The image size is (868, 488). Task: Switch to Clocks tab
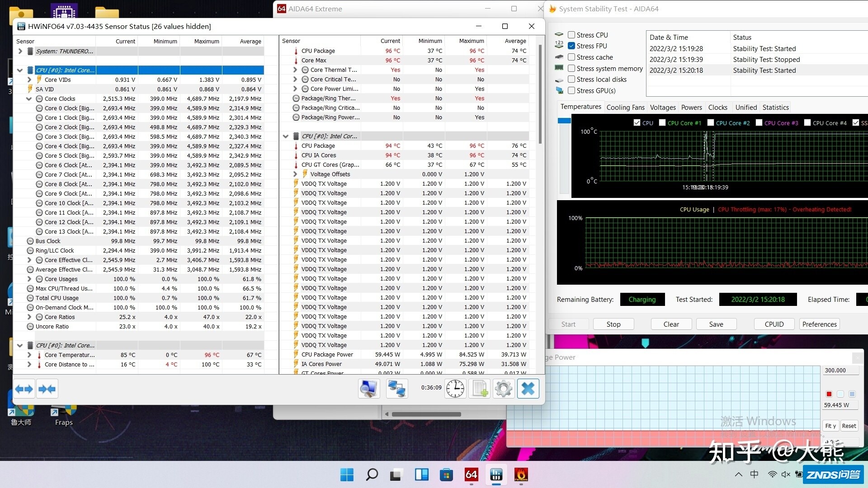718,107
